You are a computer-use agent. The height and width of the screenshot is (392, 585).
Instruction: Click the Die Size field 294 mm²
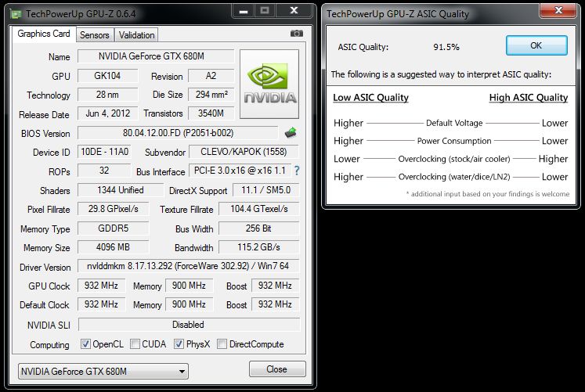(x=211, y=95)
